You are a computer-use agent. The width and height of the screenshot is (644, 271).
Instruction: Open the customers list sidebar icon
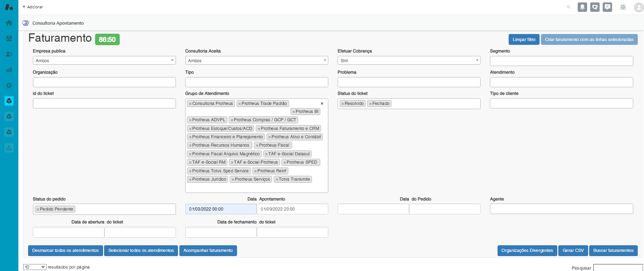9,54
